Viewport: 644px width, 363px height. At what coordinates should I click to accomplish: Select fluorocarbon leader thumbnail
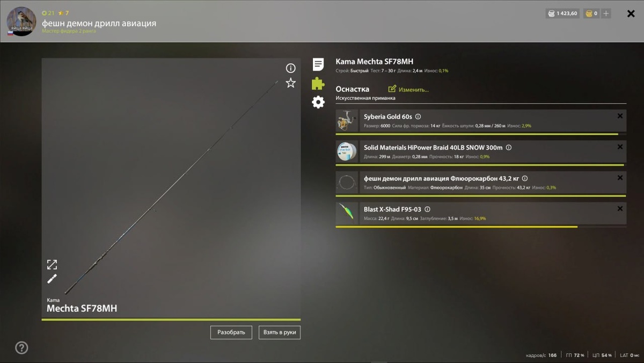[347, 183]
